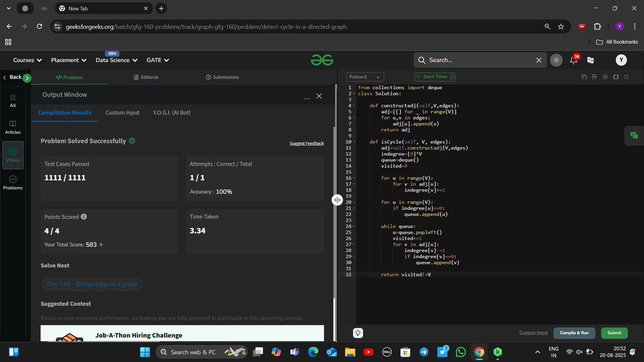Click Custom Input link below editor
The width and height of the screenshot is (644, 362).
[533, 333]
